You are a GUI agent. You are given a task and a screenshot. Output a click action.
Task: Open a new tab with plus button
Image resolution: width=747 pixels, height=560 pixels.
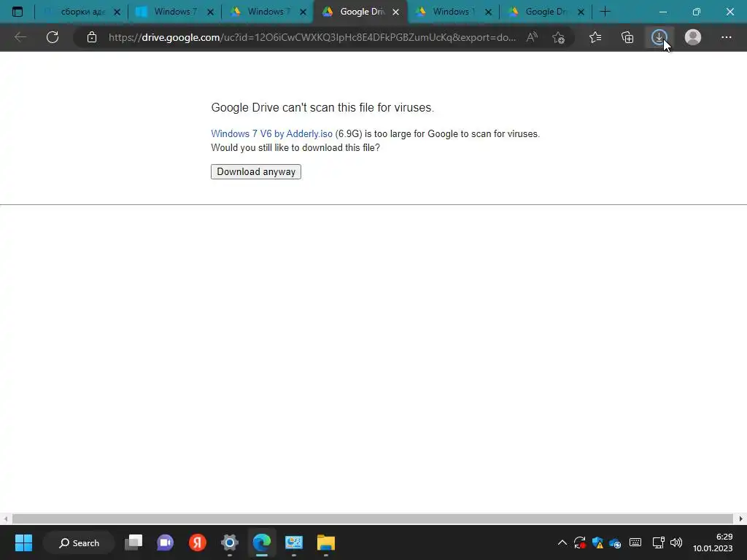pyautogui.click(x=605, y=12)
